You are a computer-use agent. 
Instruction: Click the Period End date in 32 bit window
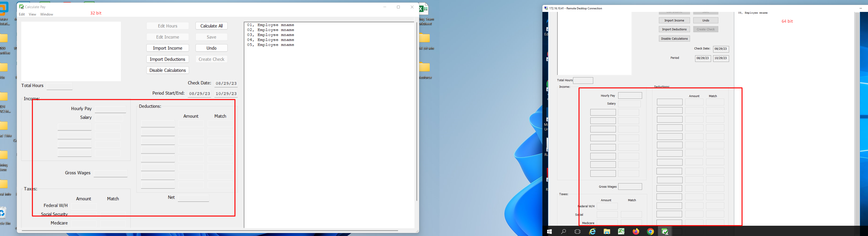point(226,94)
